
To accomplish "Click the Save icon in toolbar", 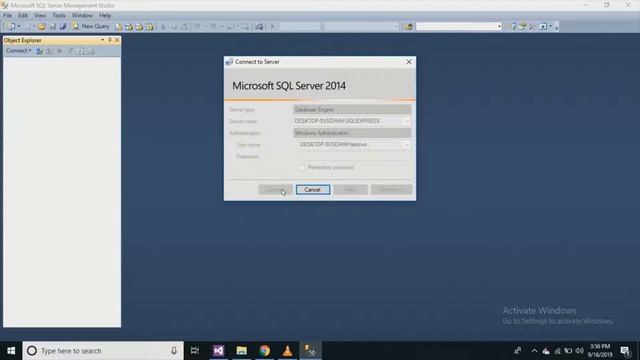I will tap(53, 27).
